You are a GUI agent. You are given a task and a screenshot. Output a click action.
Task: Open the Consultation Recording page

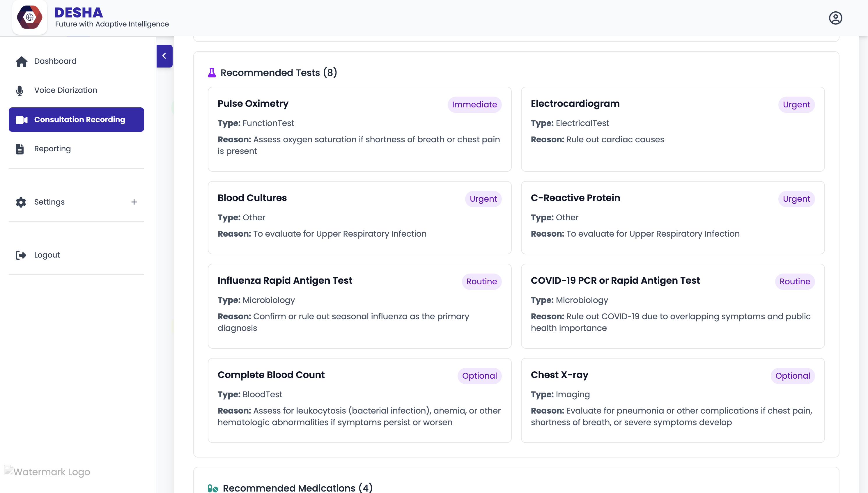79,120
